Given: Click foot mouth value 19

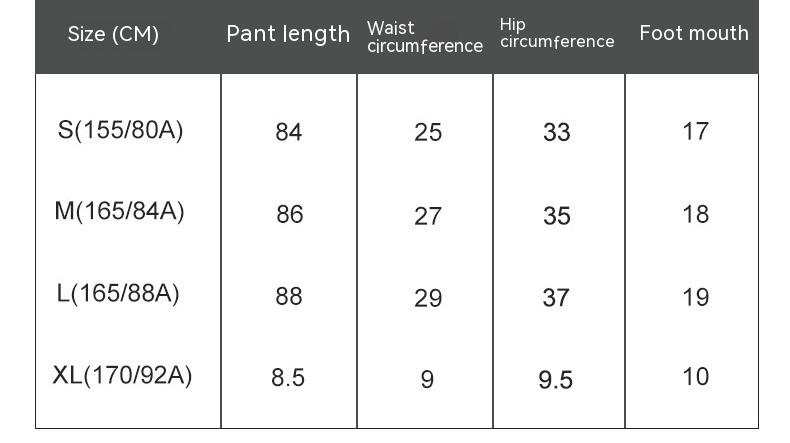Looking at the screenshot, I should tap(695, 297).
